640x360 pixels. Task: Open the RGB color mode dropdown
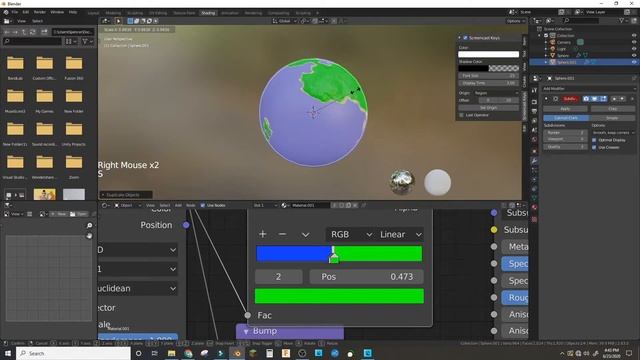(351, 234)
